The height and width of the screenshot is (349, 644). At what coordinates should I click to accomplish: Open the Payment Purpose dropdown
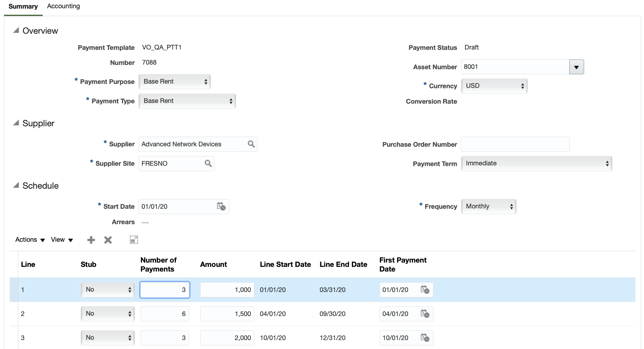click(175, 82)
